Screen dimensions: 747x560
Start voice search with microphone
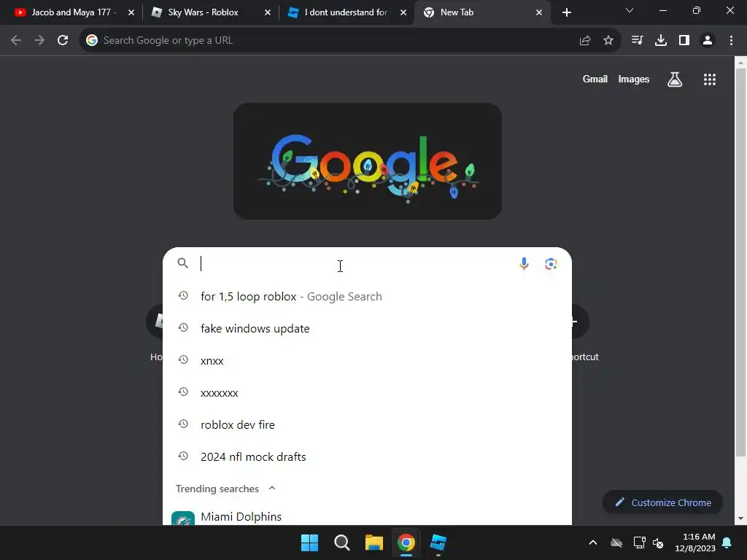(524, 263)
